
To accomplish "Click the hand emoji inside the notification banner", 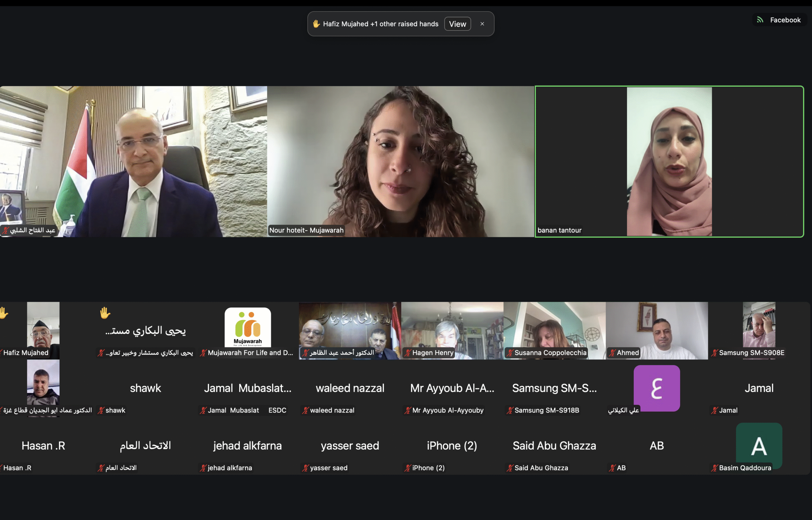I will tap(316, 23).
